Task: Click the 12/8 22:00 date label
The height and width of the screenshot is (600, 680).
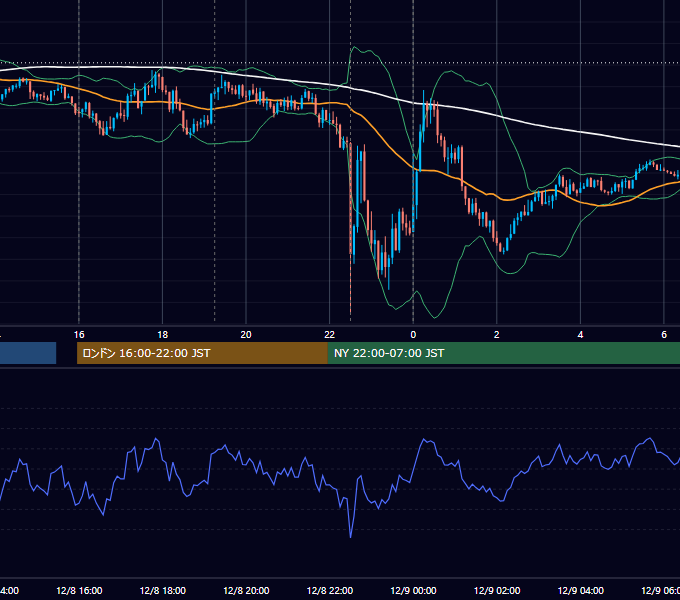Action: 330,590
